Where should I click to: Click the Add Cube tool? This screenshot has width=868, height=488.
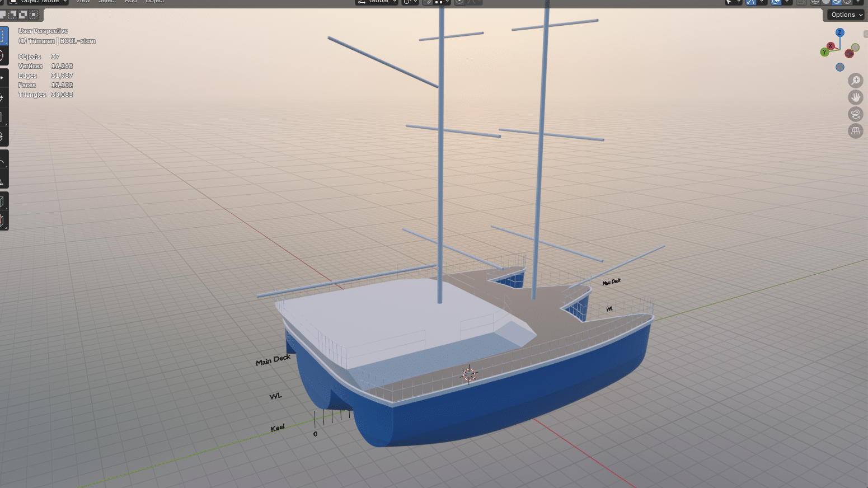tap(2, 201)
